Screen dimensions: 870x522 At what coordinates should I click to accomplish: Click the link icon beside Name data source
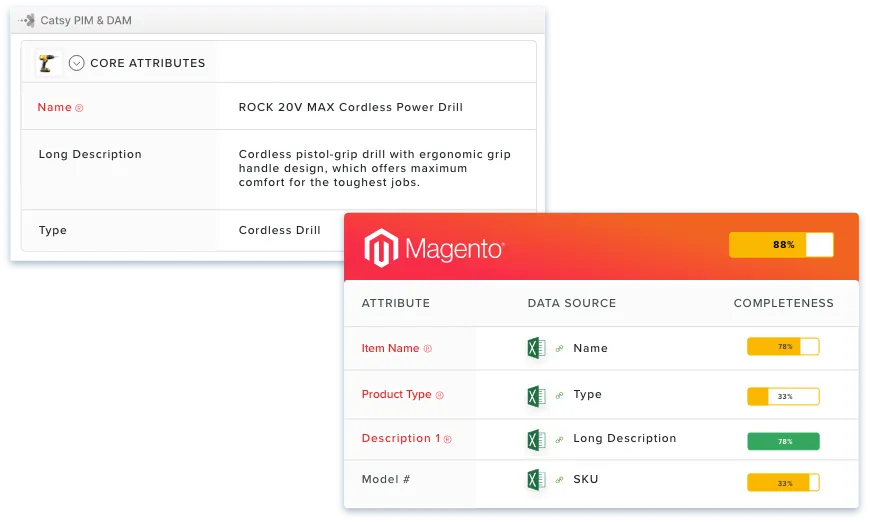(x=559, y=348)
